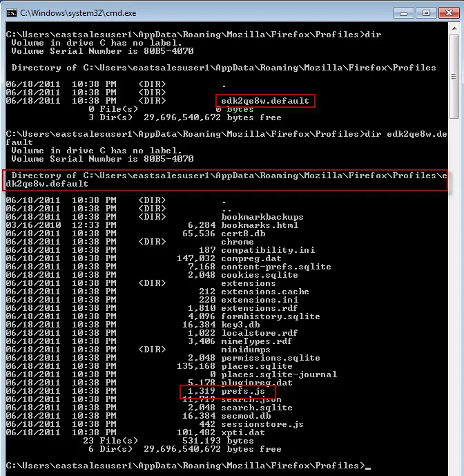Click the extensions directory entry
Viewport: 464px width, 476px height.
click(249, 283)
